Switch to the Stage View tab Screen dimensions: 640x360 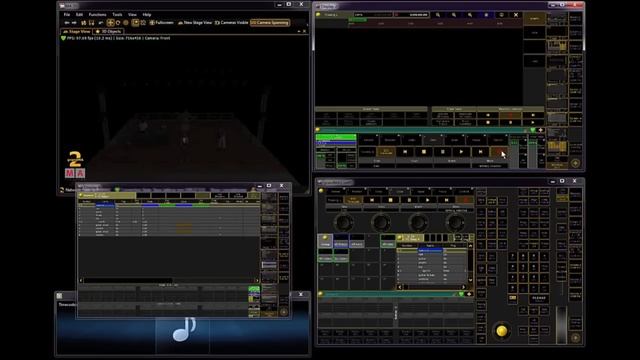pyautogui.click(x=76, y=31)
